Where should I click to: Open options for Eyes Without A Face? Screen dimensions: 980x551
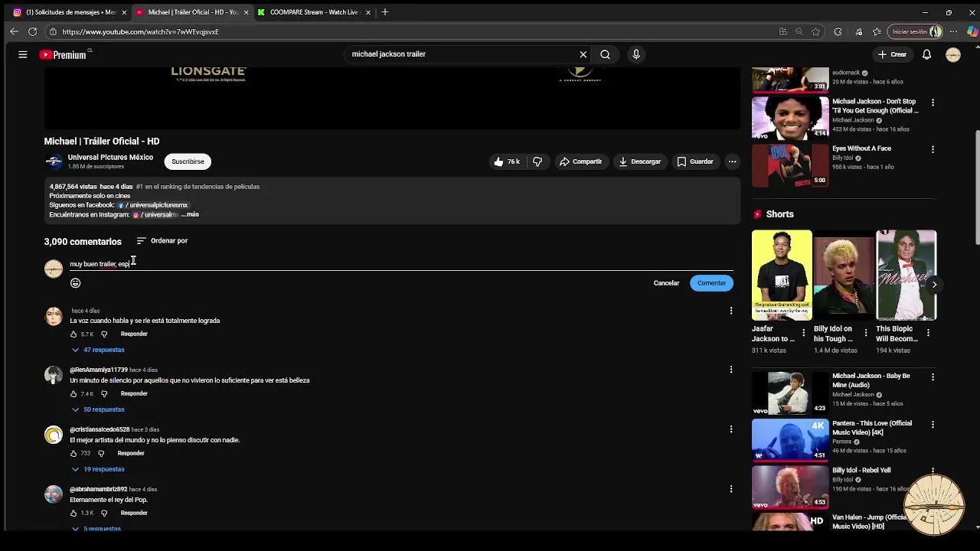(x=933, y=150)
